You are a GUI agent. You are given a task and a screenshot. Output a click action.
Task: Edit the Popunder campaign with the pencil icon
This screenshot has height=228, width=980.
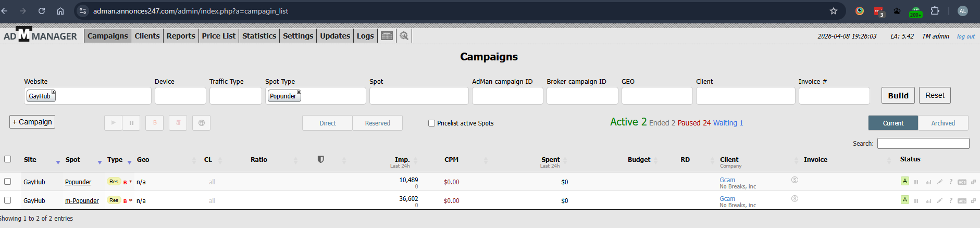pos(939,182)
